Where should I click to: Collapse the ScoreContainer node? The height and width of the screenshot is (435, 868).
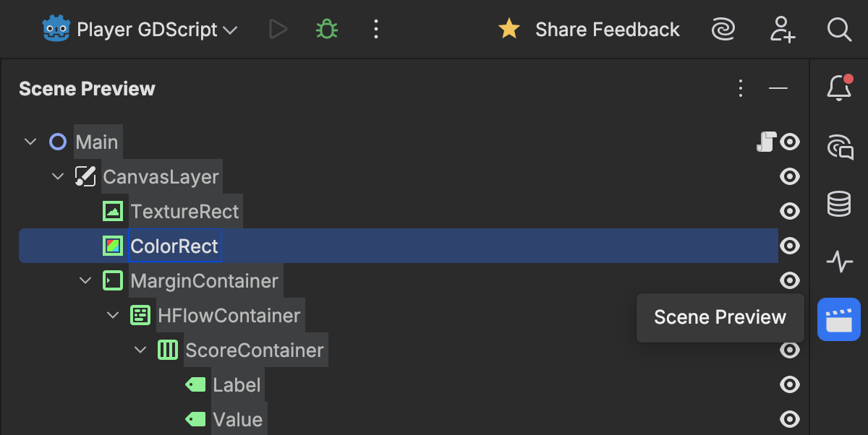tap(140, 350)
